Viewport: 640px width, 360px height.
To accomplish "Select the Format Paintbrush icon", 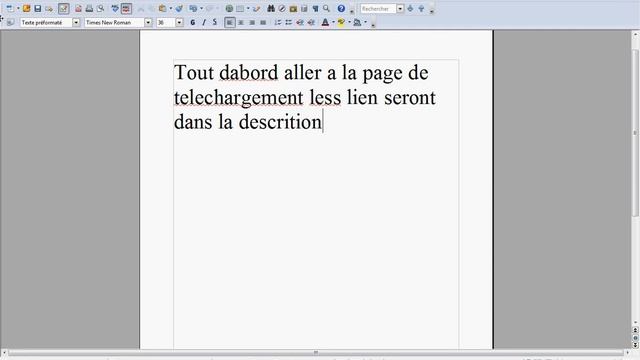I will tap(179, 8).
